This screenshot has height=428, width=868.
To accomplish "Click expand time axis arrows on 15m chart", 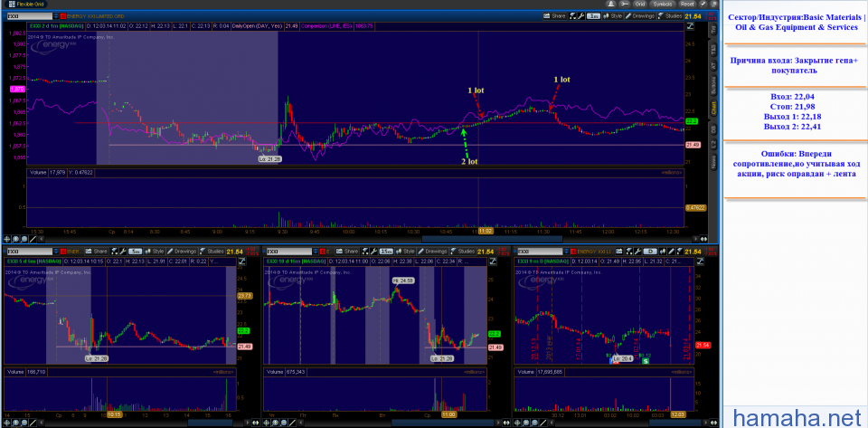I will (506, 423).
